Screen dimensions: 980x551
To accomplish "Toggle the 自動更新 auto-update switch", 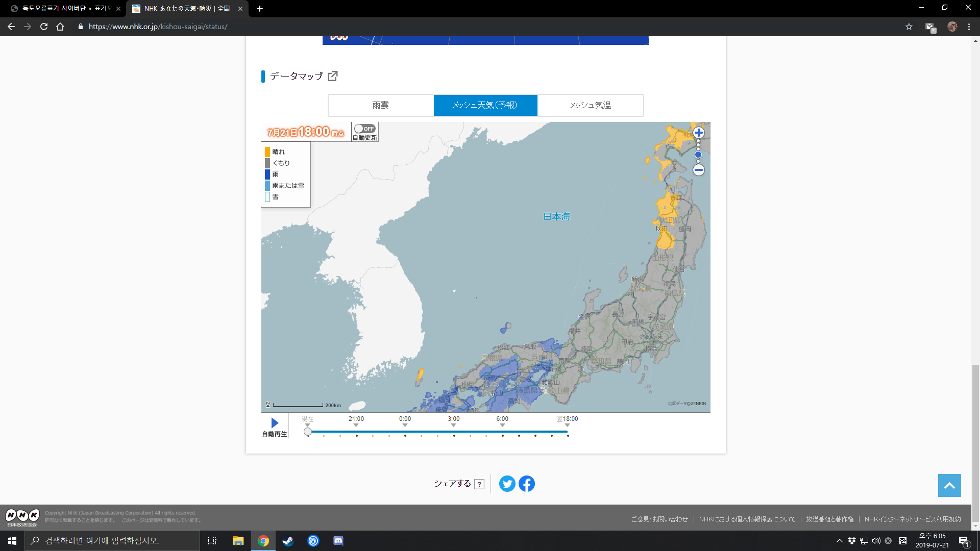I will click(x=365, y=129).
